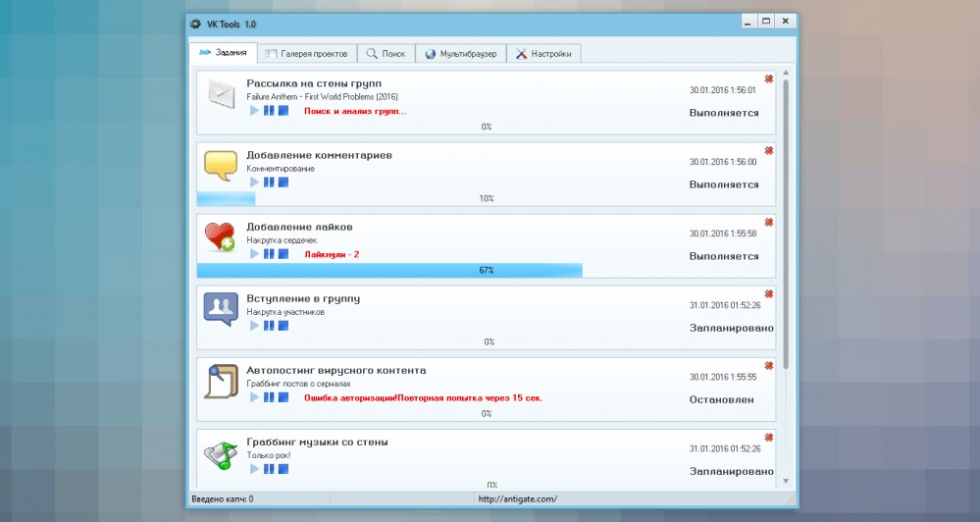Click the 'Введено капч: 0' status text
The height and width of the screenshot is (522, 980).
pyautogui.click(x=223, y=498)
